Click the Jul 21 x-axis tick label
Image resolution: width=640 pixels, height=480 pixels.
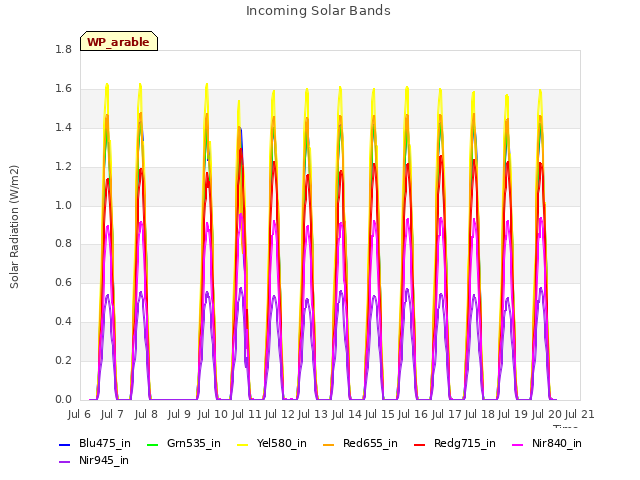[579, 415]
